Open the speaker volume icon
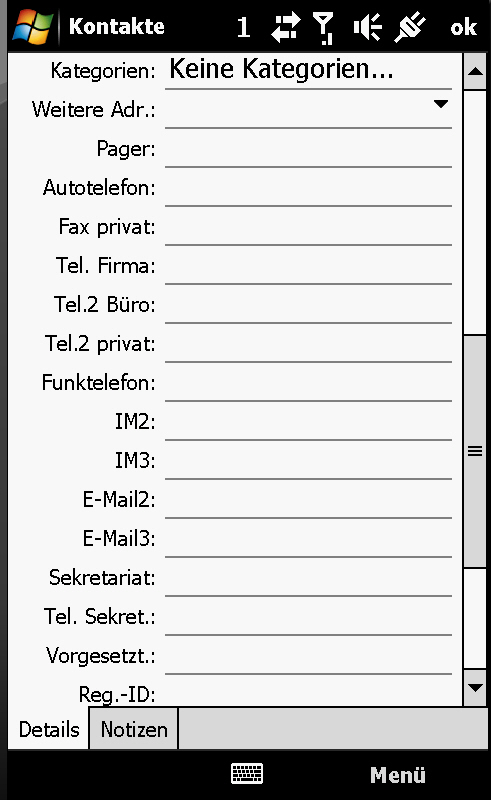Screen dimensions: 491x800 (x=367, y=28)
